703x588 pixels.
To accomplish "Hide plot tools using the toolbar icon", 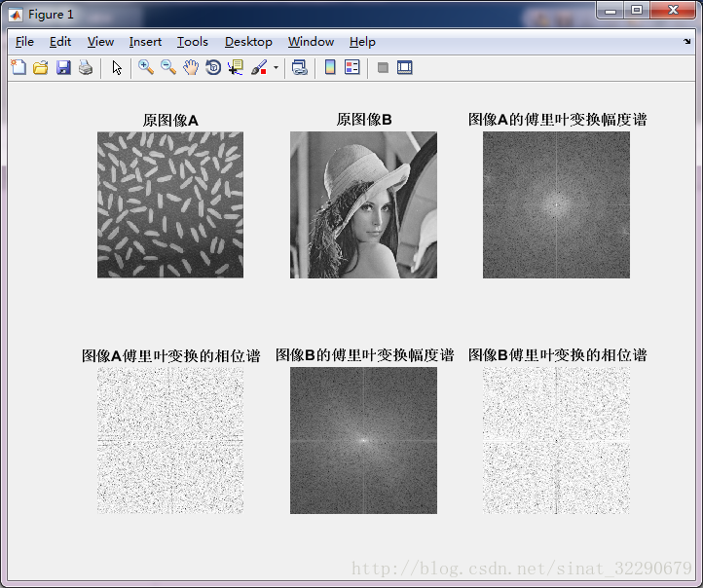I will tap(383, 67).
